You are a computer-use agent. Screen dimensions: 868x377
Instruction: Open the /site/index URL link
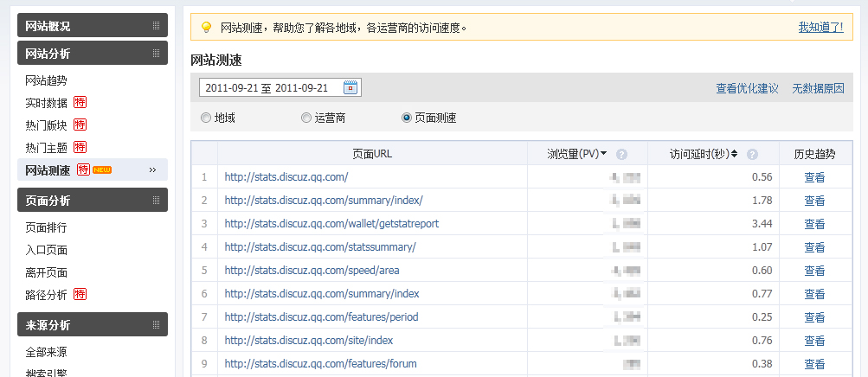point(309,341)
